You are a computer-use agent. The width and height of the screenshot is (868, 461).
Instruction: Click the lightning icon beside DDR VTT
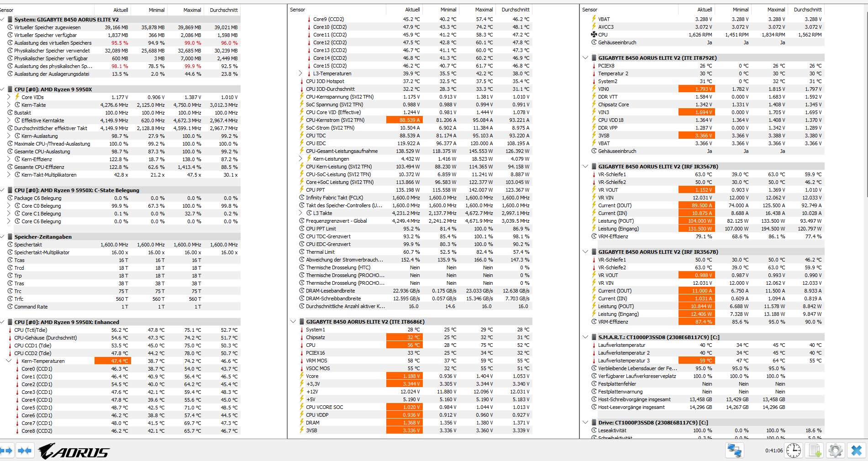[594, 97]
